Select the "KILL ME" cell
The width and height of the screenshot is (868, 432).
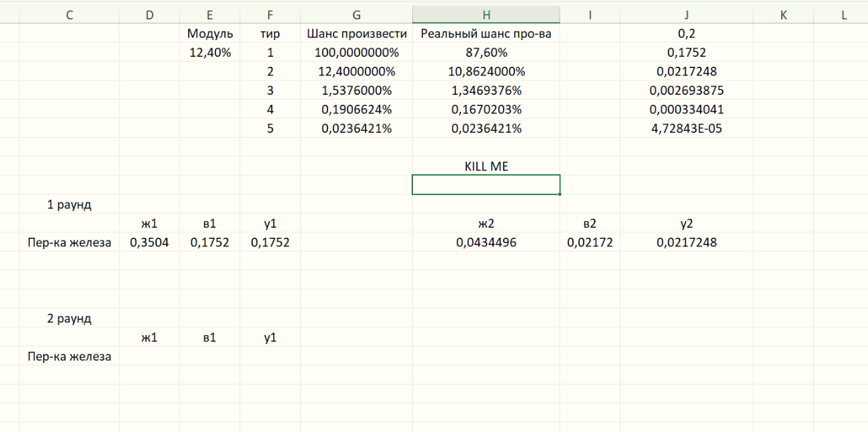click(486, 166)
